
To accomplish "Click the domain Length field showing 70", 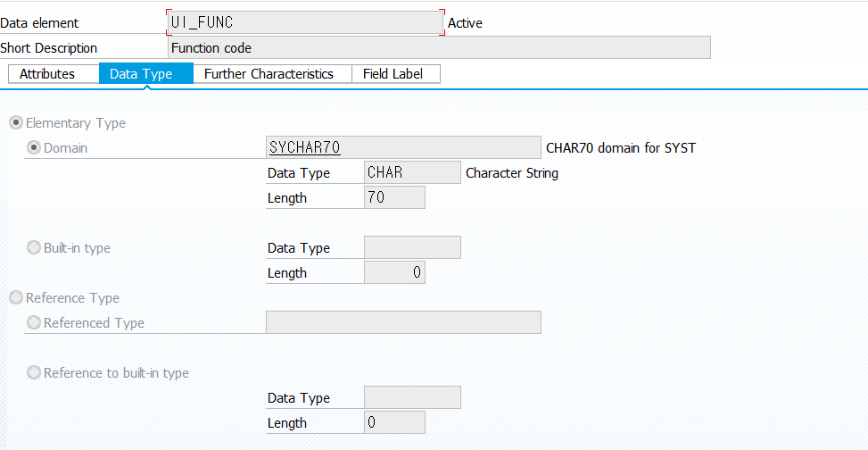I will coord(394,198).
